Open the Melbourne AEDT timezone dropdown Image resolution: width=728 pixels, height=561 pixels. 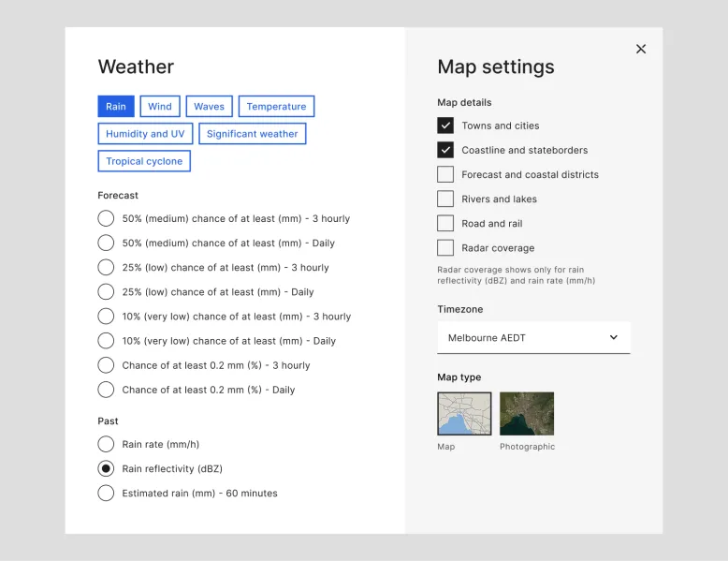(533, 338)
